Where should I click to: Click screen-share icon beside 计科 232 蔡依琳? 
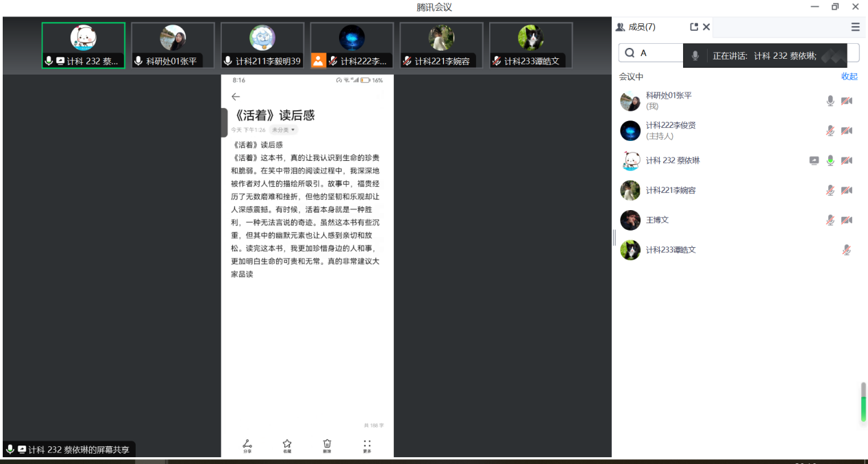814,161
